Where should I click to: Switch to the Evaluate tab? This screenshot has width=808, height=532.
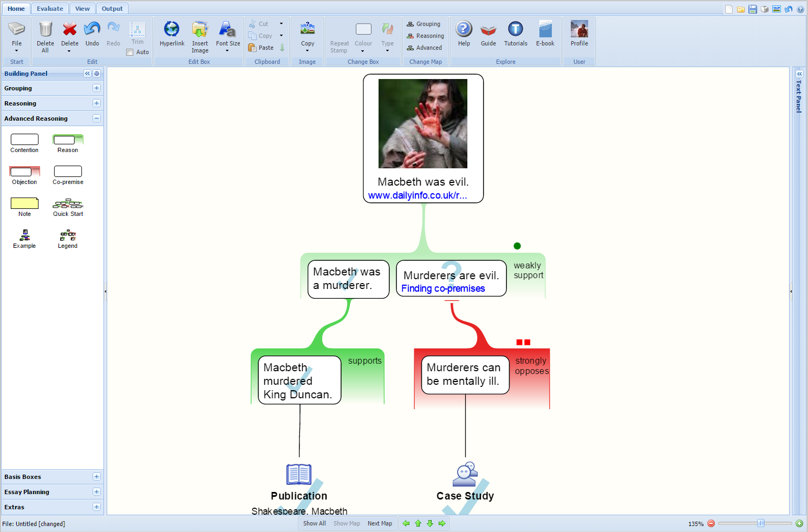[x=50, y=9]
